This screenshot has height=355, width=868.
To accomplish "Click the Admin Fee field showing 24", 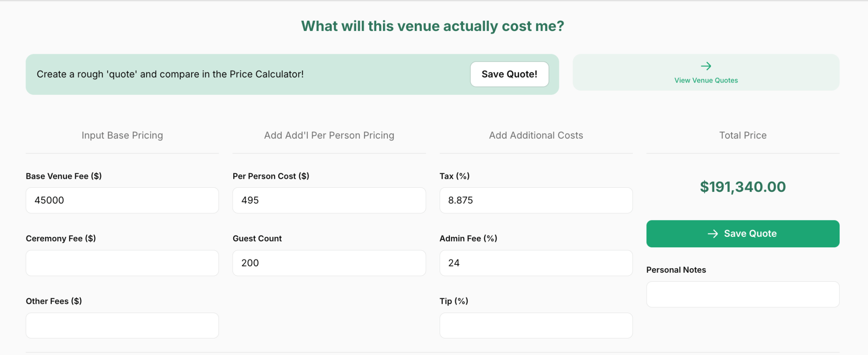I will [x=536, y=263].
